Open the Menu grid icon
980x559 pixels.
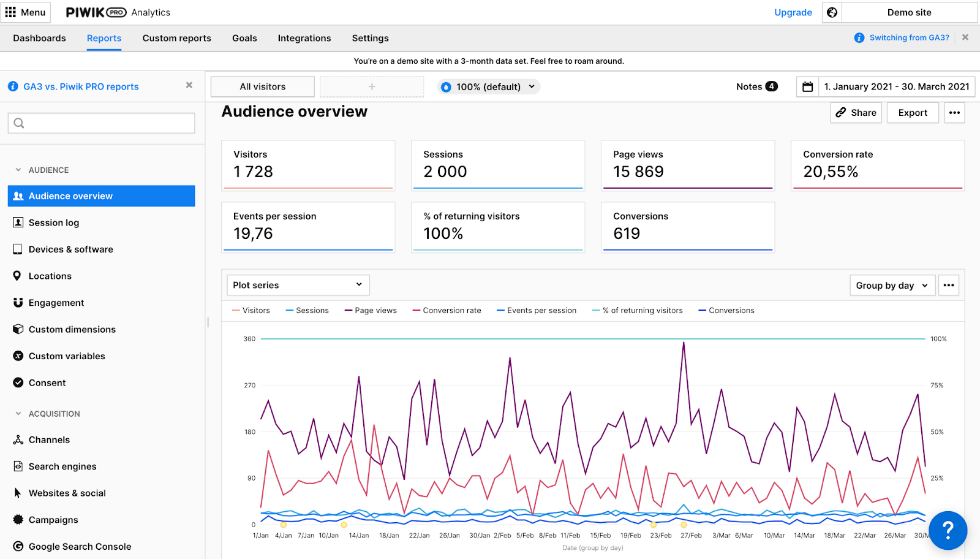[x=10, y=12]
